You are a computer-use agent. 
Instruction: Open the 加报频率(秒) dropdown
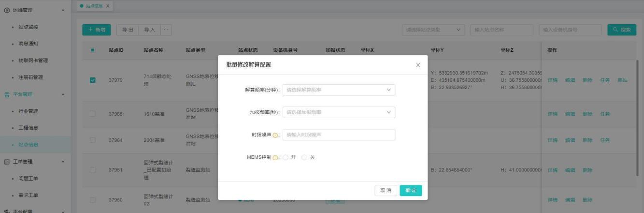point(338,112)
